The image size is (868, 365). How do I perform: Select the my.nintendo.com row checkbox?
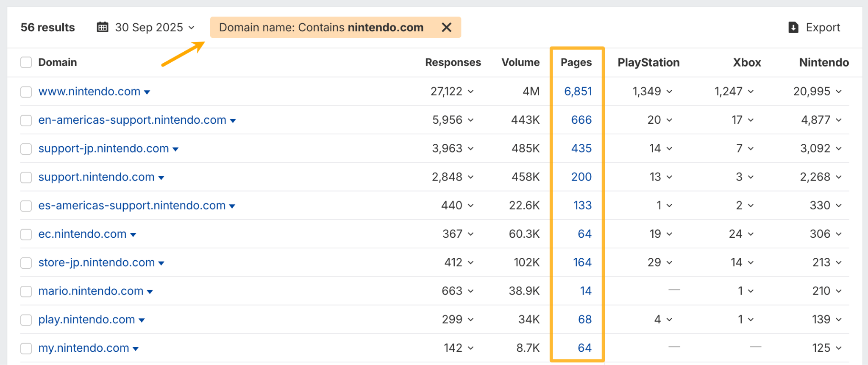26,348
